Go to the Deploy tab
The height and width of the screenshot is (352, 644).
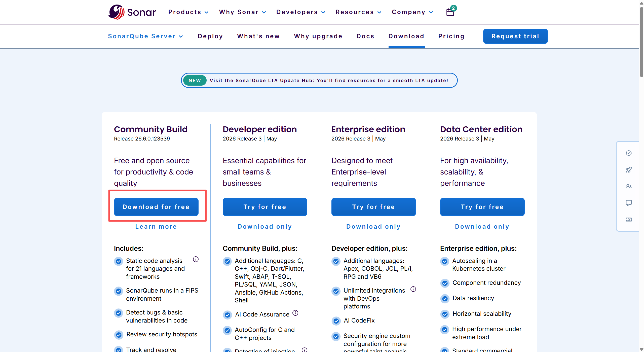pos(210,36)
